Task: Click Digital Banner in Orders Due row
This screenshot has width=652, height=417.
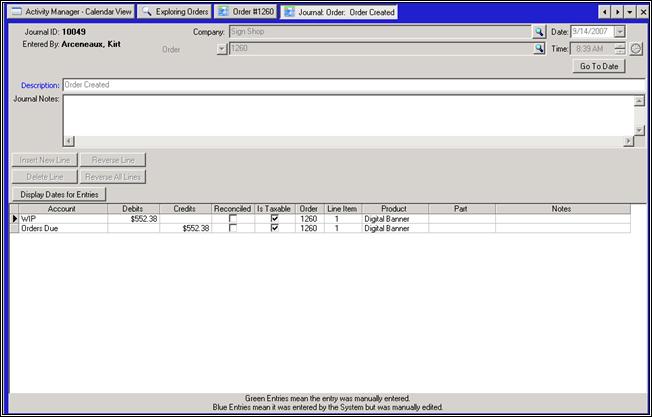Action: click(395, 228)
